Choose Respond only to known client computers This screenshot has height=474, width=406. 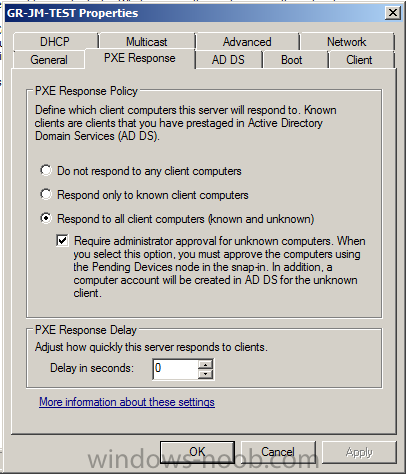click(x=46, y=194)
